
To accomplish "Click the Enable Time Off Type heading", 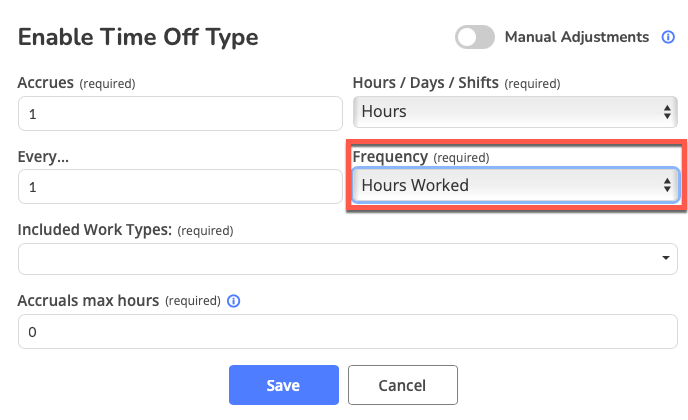I will click(x=138, y=38).
